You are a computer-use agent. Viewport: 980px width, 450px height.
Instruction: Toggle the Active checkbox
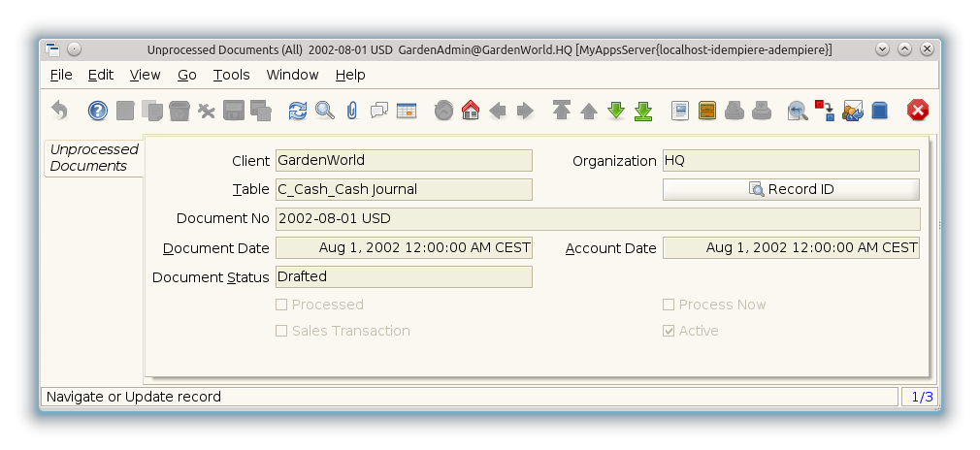[669, 331]
